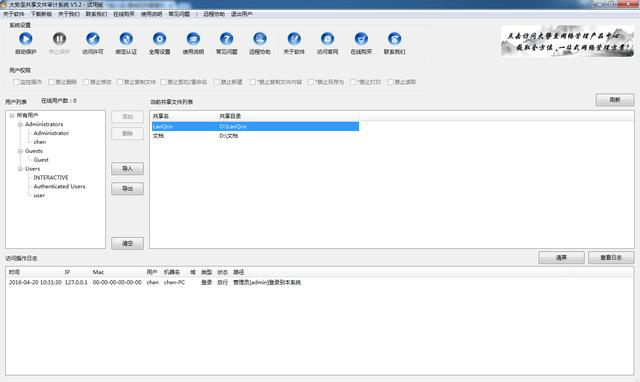Viewport: 640px width, 382px height.
Task: Click the 导入 import button
Action: (127, 169)
